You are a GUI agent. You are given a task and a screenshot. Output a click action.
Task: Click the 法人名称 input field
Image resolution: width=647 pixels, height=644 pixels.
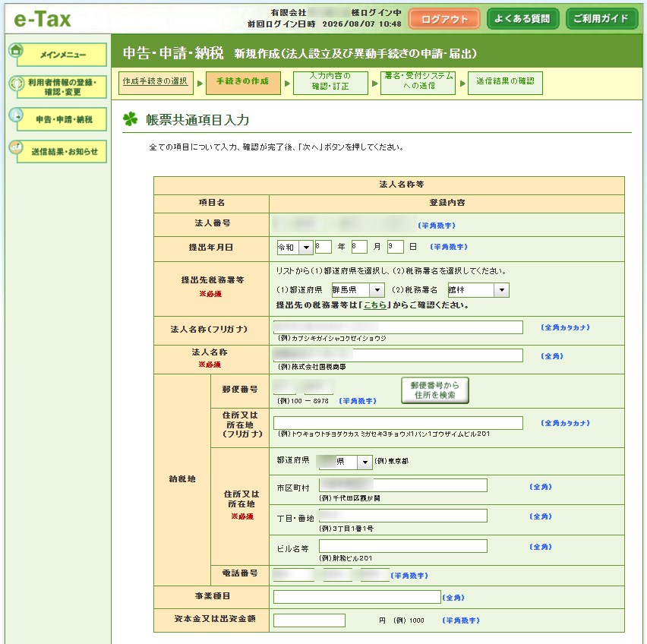[398, 355]
